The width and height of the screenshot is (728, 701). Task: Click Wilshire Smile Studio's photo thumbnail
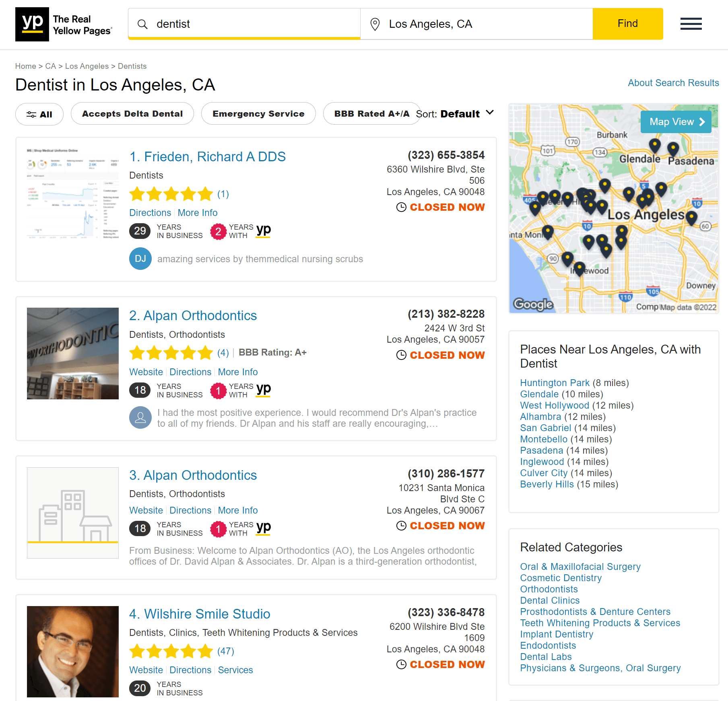[x=72, y=652]
